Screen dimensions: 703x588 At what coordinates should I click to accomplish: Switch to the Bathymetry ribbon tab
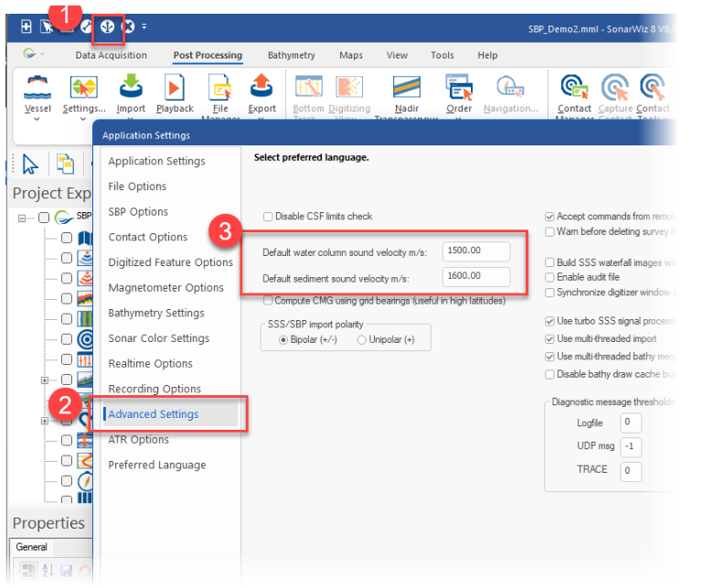(291, 56)
